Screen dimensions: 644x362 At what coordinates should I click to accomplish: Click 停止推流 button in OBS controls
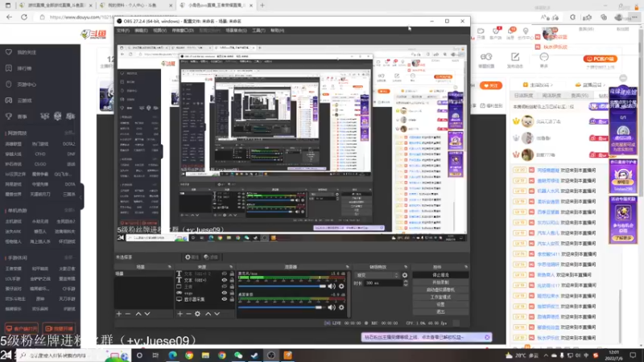(x=440, y=275)
